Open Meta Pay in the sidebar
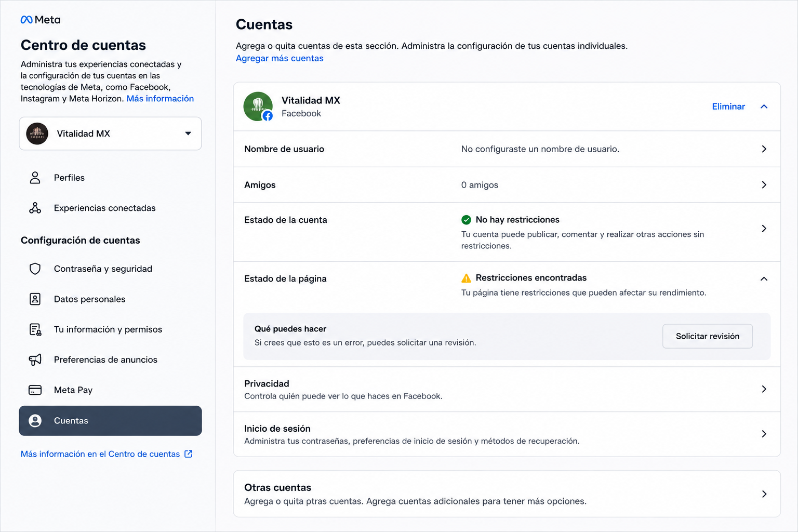The height and width of the screenshot is (532, 798). point(110,390)
